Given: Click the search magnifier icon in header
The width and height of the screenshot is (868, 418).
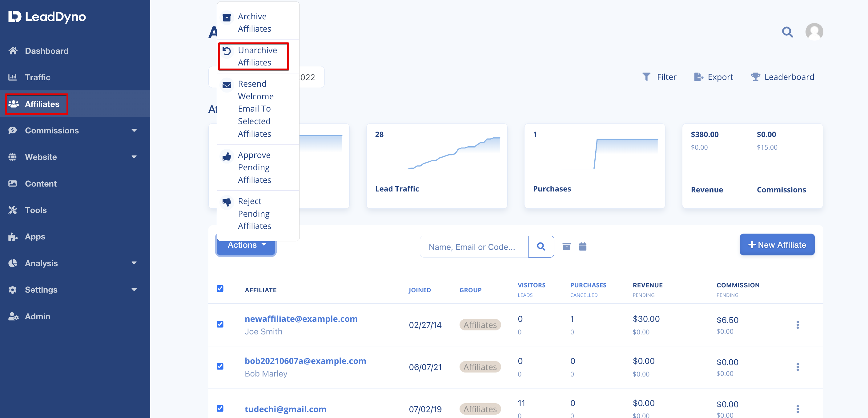Looking at the screenshot, I should click(787, 32).
